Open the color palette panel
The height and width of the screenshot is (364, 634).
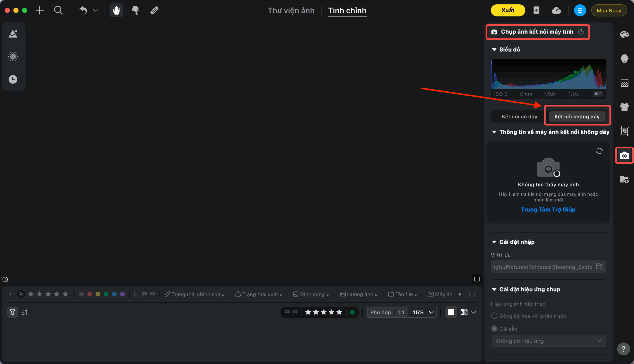624,34
